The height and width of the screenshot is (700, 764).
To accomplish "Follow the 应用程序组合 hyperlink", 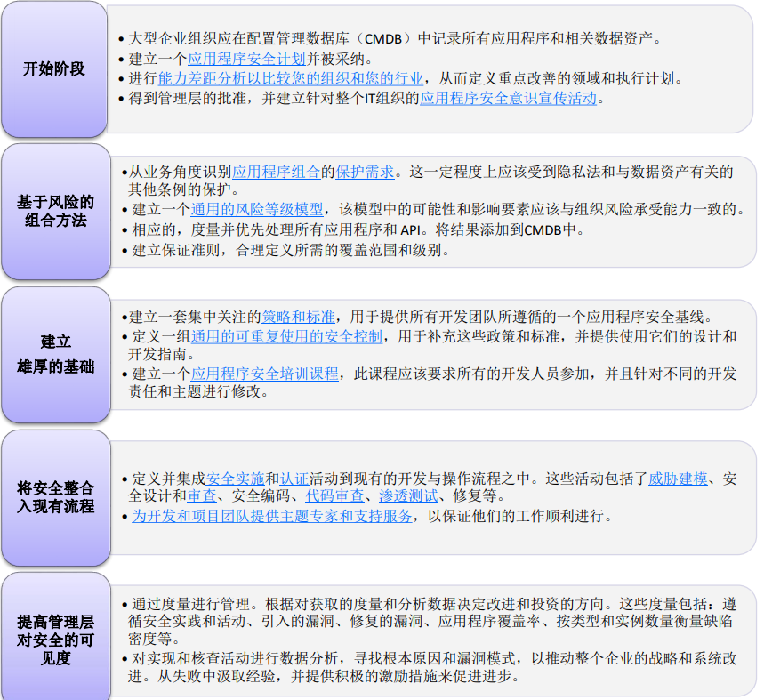I will point(277,172).
